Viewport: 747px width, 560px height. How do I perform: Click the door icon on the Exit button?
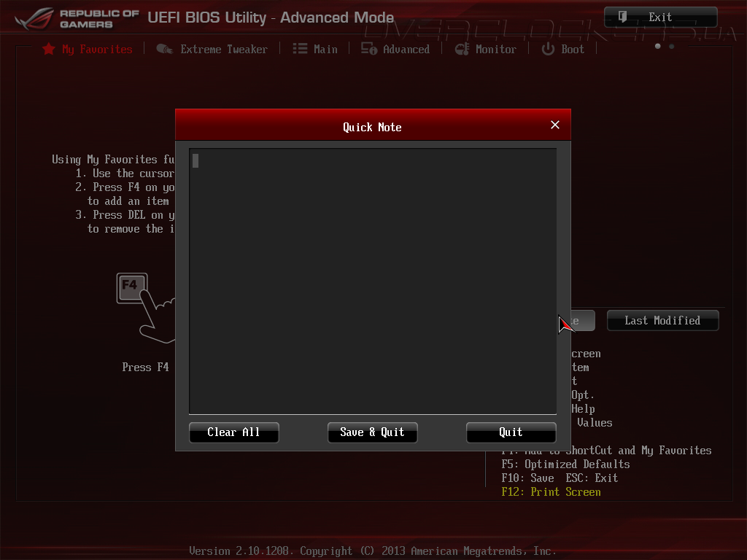(x=622, y=17)
